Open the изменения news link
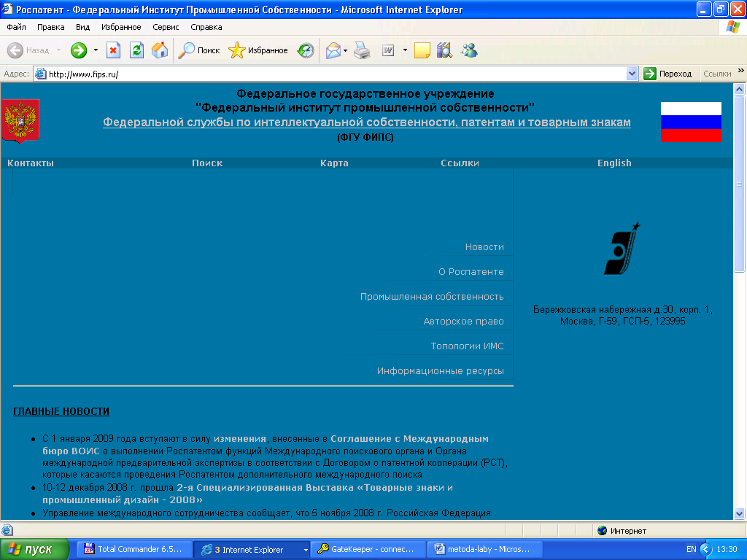This screenshot has width=747, height=560. pyautogui.click(x=239, y=438)
